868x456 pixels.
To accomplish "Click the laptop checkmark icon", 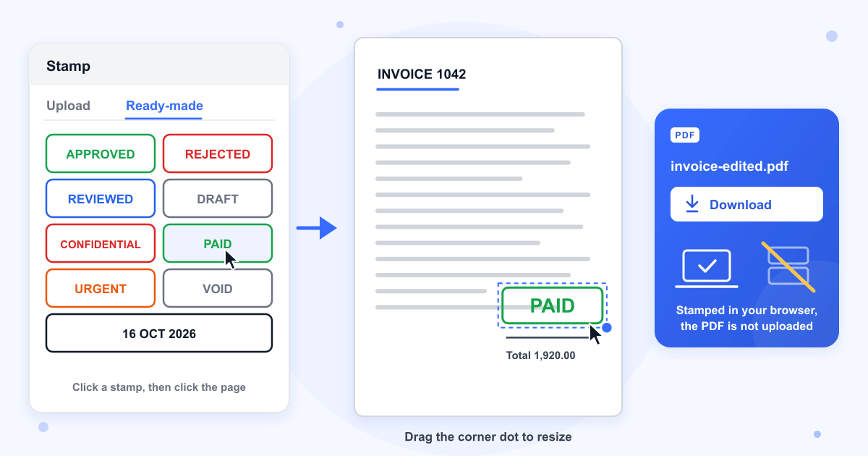I will 707,268.
